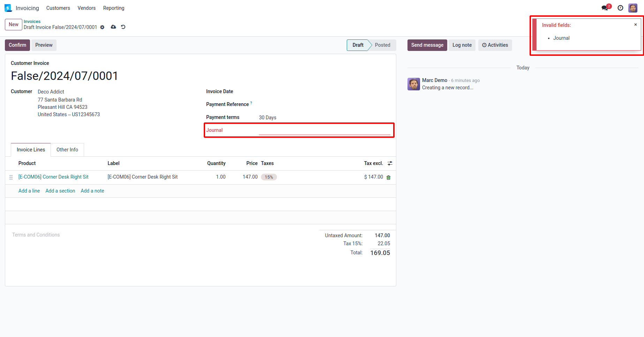Open the Reporting menu
644x337 pixels.
(x=113, y=8)
